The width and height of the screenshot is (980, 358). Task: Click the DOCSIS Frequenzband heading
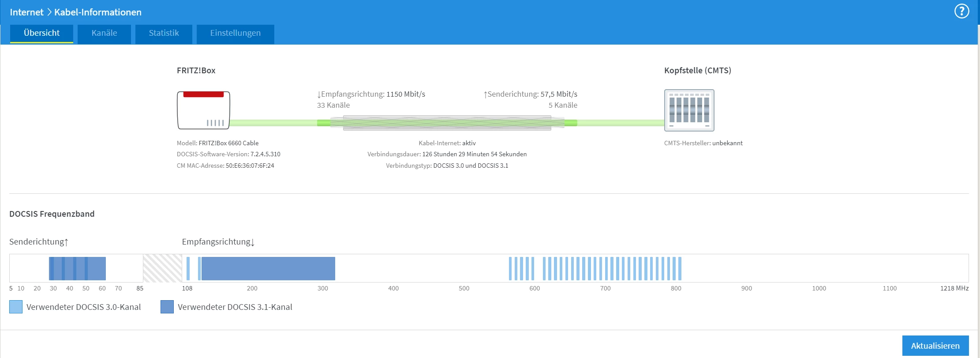click(52, 214)
